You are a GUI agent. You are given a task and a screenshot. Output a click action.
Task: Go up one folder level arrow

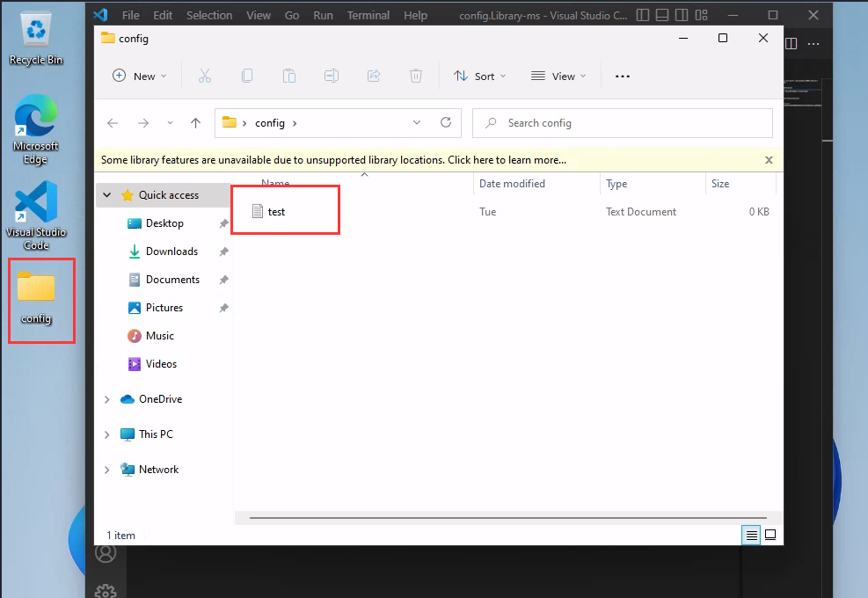tap(195, 123)
